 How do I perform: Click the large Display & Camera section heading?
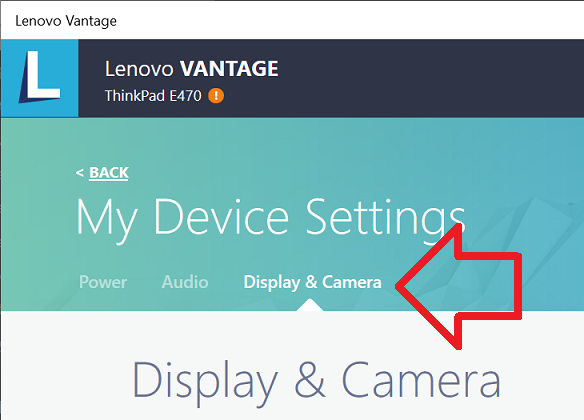pos(316,382)
